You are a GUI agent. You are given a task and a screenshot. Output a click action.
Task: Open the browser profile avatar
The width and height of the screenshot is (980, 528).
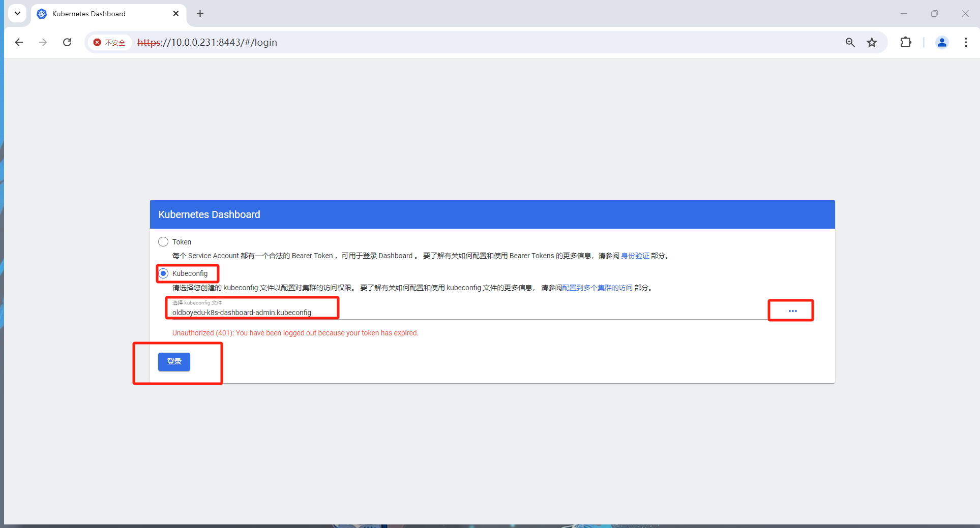coord(942,42)
